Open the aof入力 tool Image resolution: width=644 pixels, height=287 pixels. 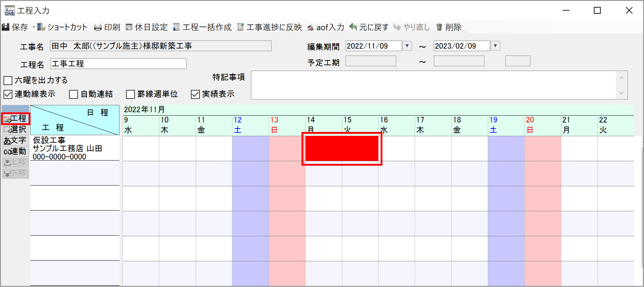pos(311,28)
